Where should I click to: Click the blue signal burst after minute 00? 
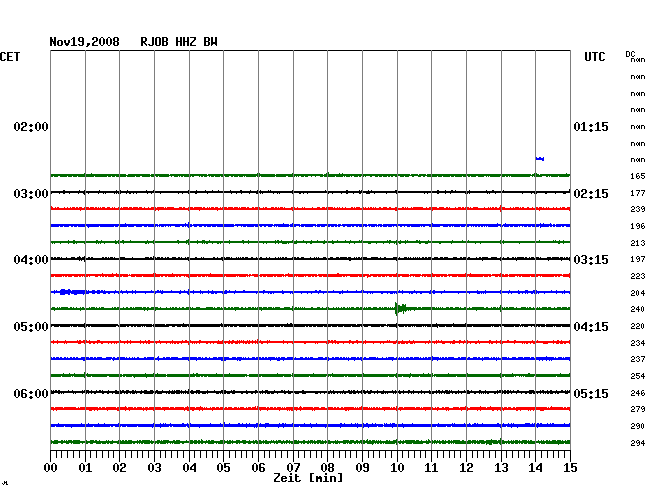pyautogui.click(x=73, y=292)
